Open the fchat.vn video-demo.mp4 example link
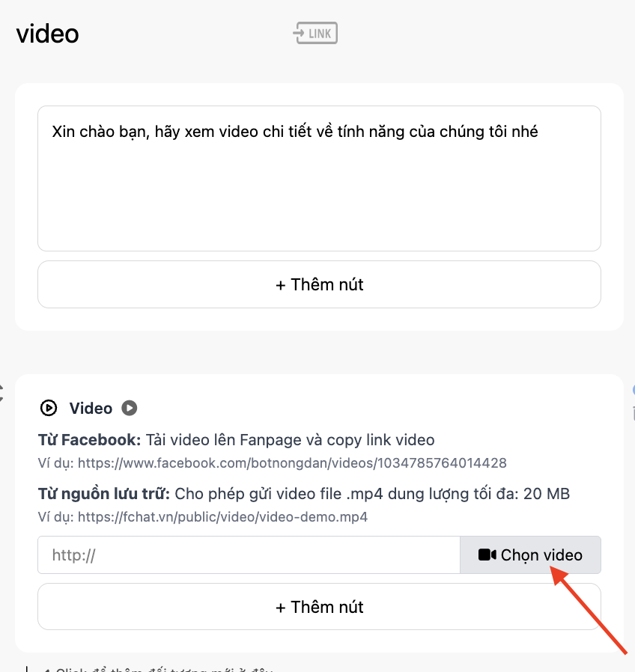The height and width of the screenshot is (672, 635). (222, 517)
